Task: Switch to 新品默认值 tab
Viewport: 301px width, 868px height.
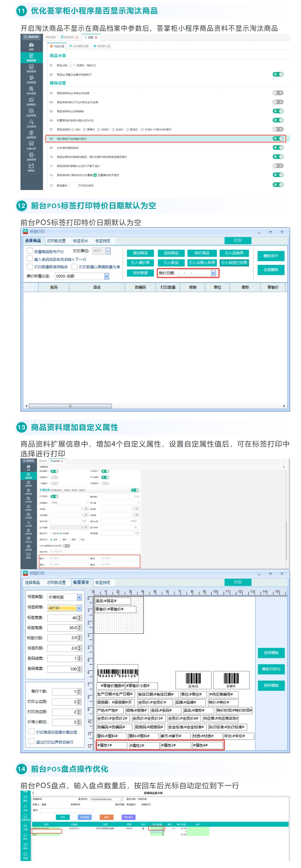Action: (101, 46)
